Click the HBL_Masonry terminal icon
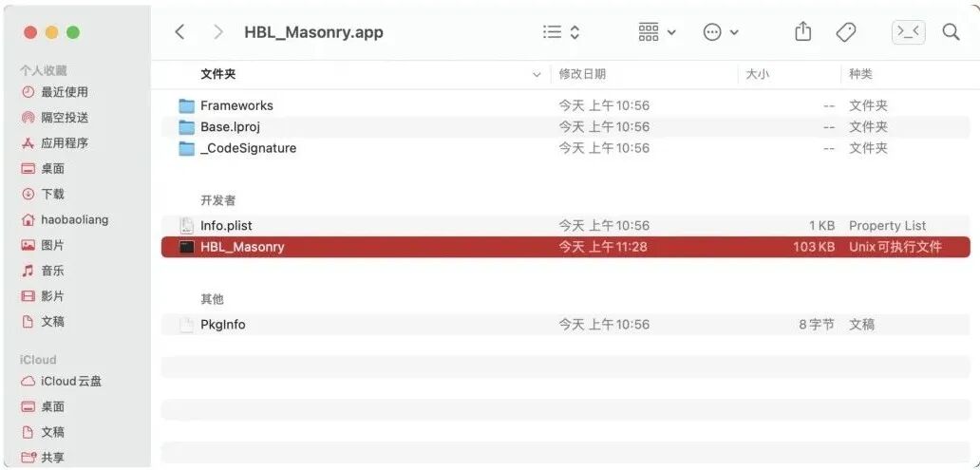This screenshot has width=980, height=470. [186, 247]
